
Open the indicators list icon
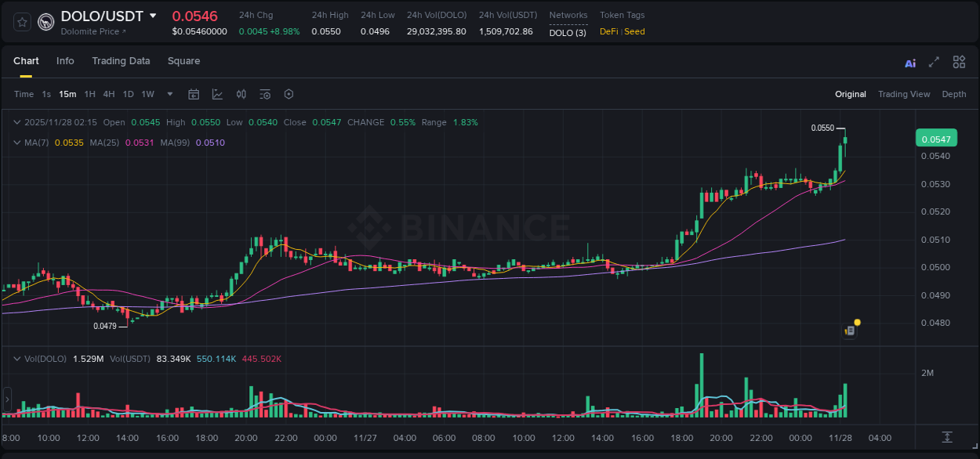click(265, 93)
